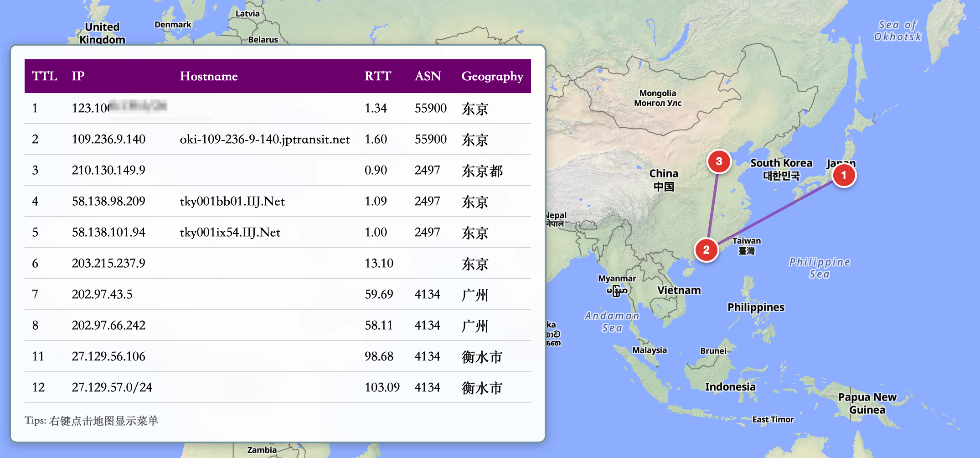
Task: Click IP address 210.130.149.9
Action: (x=108, y=170)
